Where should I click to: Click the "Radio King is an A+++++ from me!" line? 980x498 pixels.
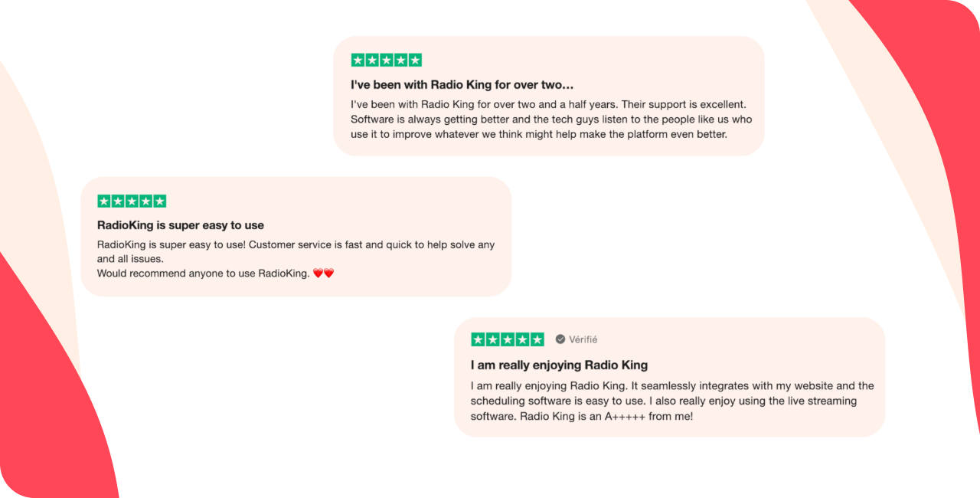(606, 417)
